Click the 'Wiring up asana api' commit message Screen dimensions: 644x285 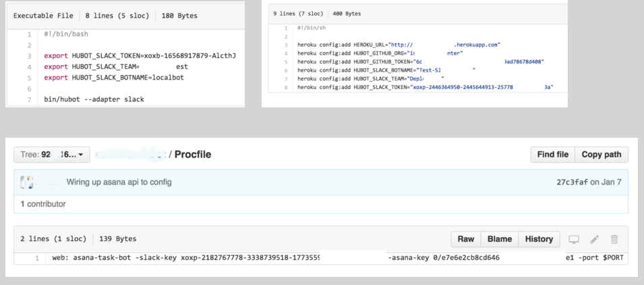pos(119,182)
